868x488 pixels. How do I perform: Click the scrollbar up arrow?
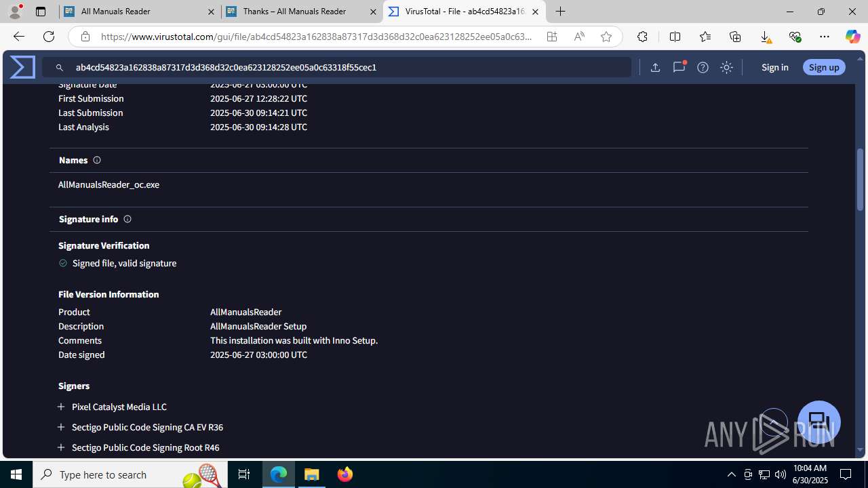click(861, 59)
